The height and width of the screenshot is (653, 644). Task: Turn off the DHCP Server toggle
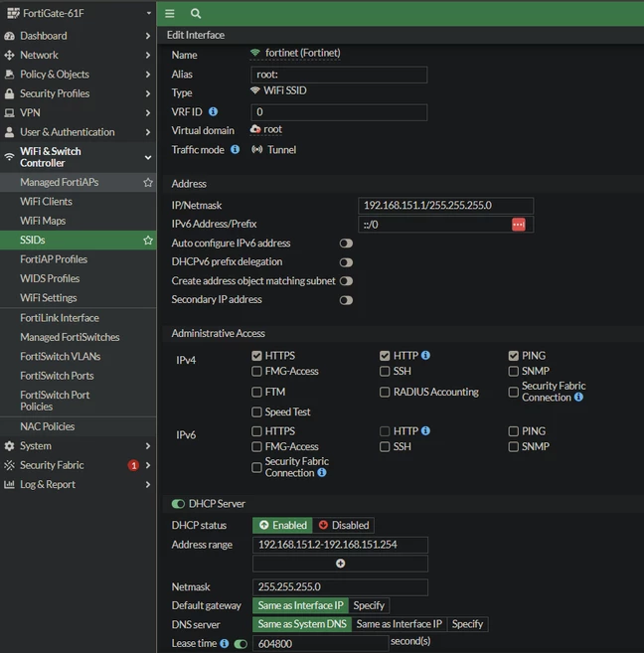178,504
